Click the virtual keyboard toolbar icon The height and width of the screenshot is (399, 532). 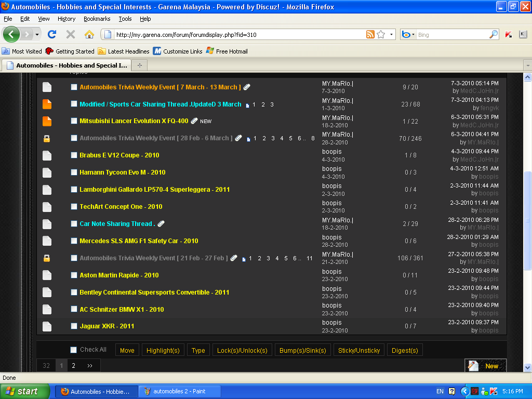[x=523, y=34]
